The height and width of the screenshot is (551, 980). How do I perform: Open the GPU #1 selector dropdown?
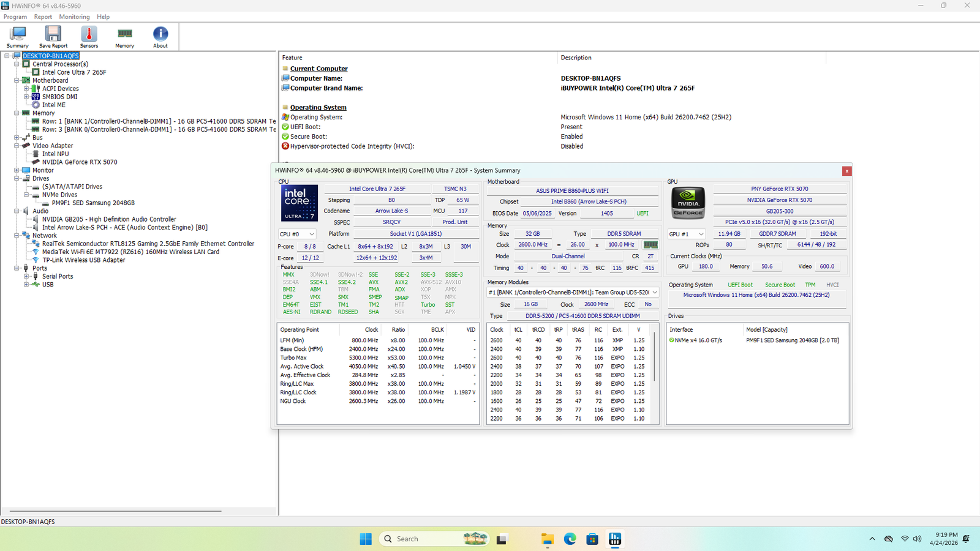(x=686, y=234)
